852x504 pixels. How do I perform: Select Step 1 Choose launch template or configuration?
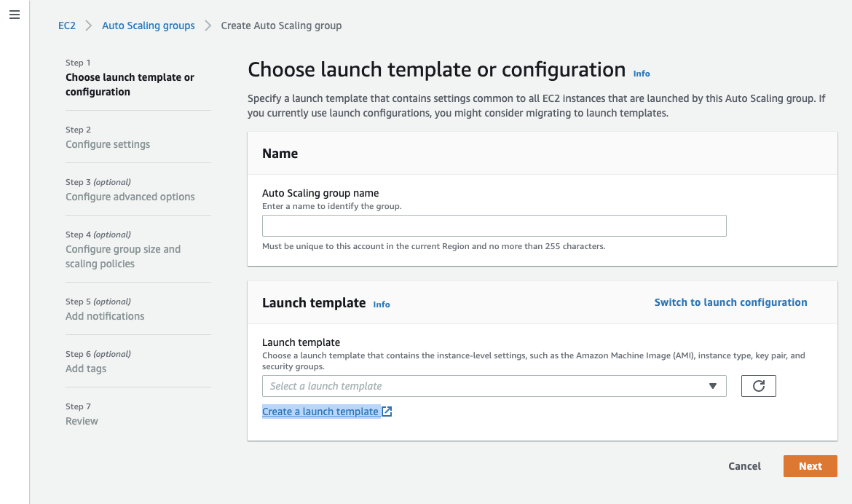point(130,84)
